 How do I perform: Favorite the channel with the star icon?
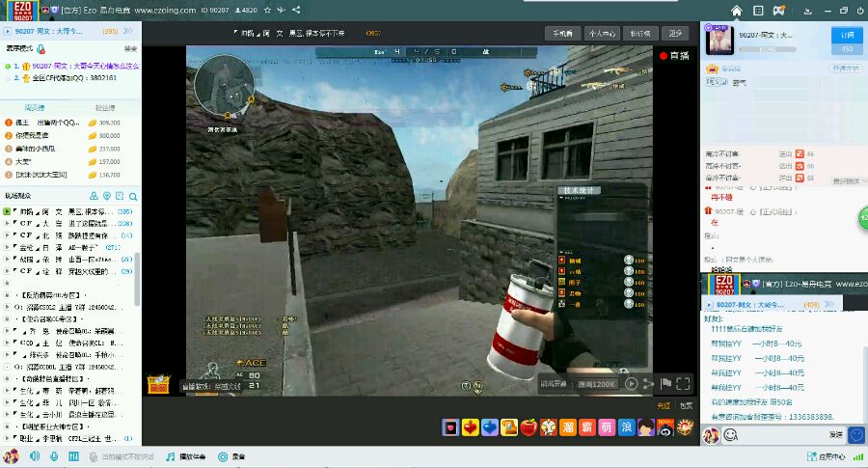click(x=267, y=10)
